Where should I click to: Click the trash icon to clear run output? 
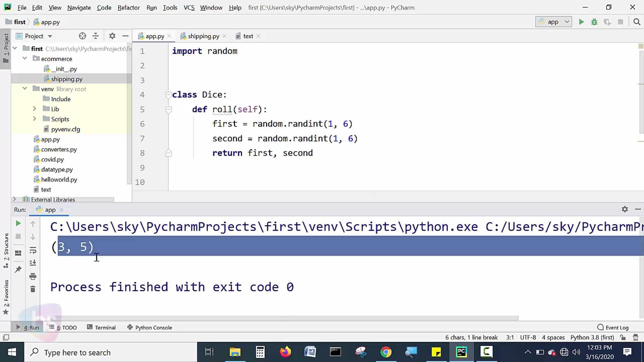(33, 289)
